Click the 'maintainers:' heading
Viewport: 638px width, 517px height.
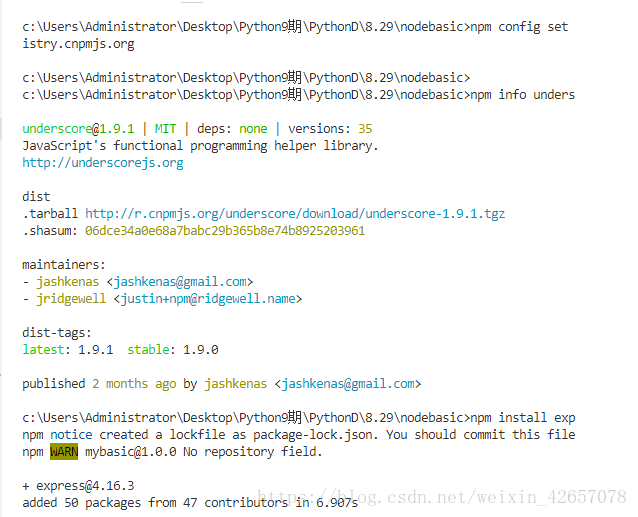click(64, 264)
